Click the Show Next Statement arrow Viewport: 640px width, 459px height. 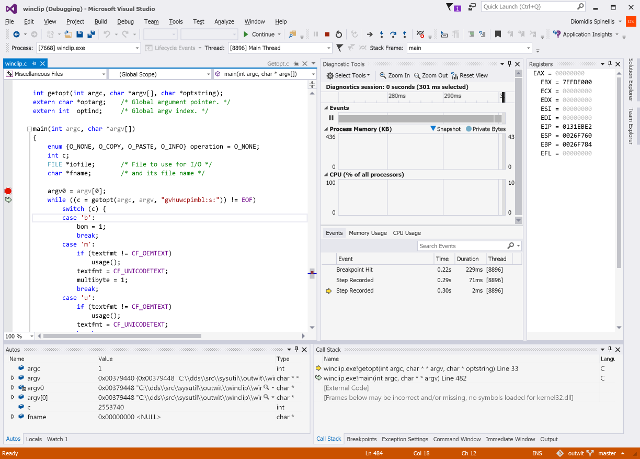[370, 35]
